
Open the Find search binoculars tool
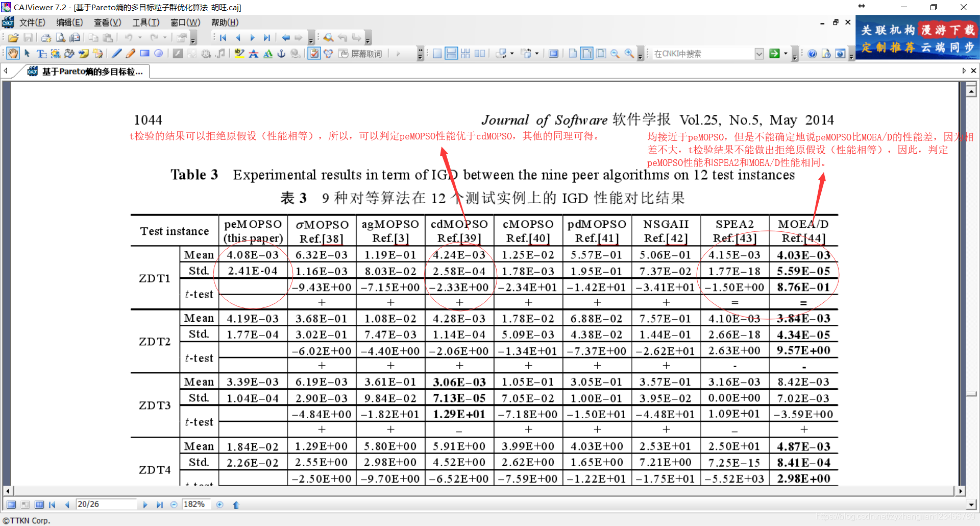point(329,38)
